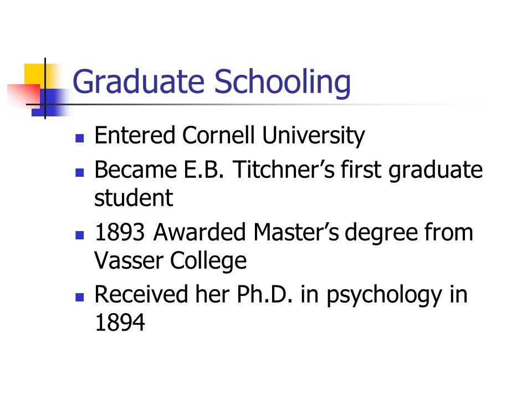
Task: Select the text Entered Cornell University
Action: [x=229, y=136]
